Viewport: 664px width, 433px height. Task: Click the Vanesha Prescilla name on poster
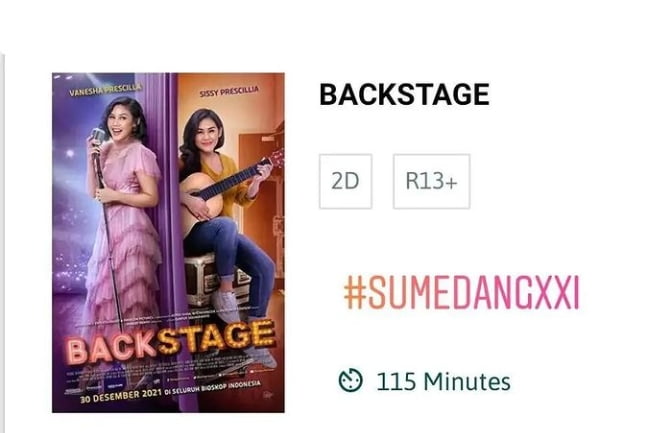point(105,90)
